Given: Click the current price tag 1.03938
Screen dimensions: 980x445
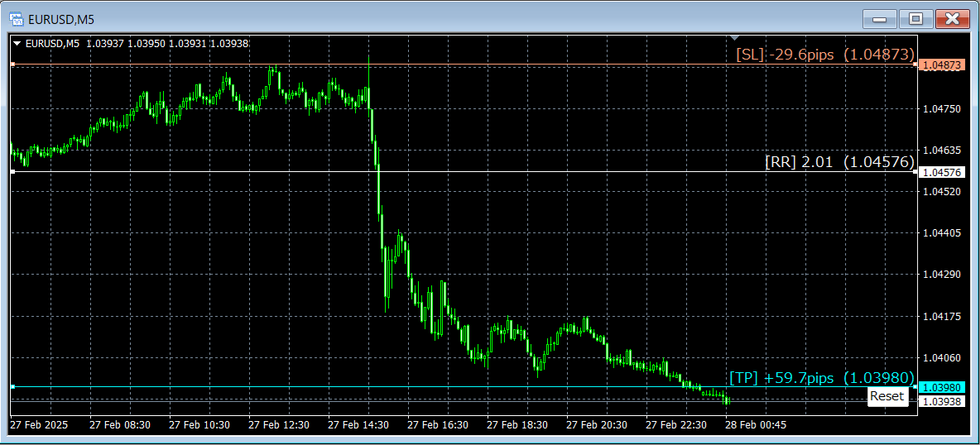Looking at the screenshot, I should [943, 401].
